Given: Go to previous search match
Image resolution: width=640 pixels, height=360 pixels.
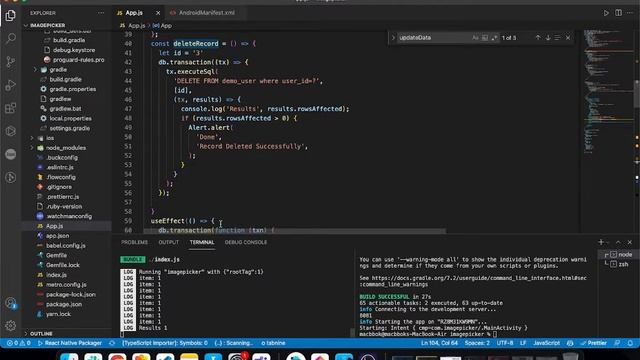Looking at the screenshot, I should (x=538, y=38).
